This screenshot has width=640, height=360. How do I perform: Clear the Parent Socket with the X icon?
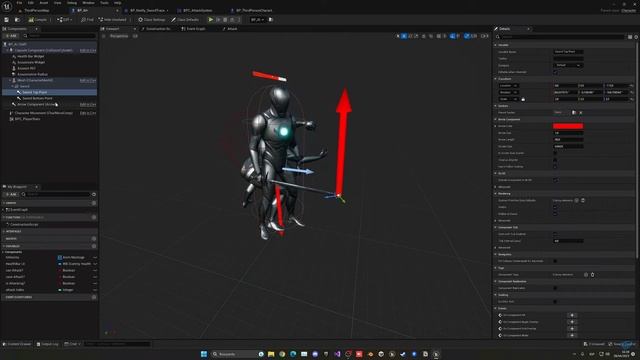coord(581,113)
